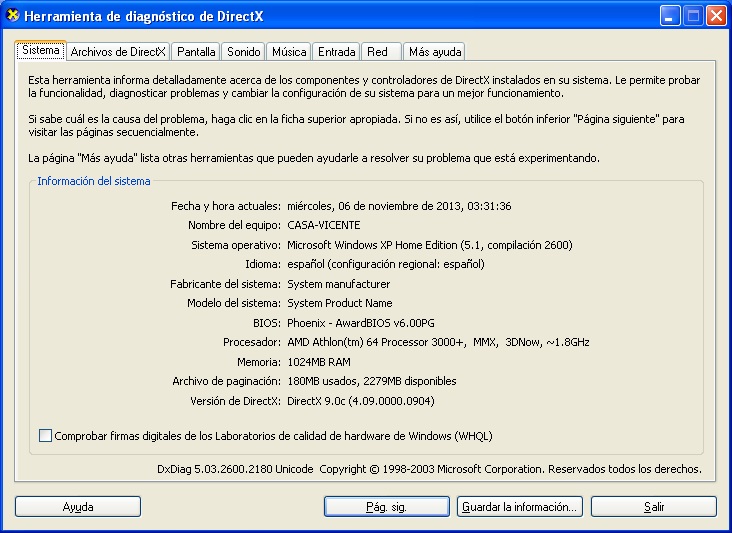The image size is (732, 533).
Task: Open the Sonido tab
Action: pos(243,52)
